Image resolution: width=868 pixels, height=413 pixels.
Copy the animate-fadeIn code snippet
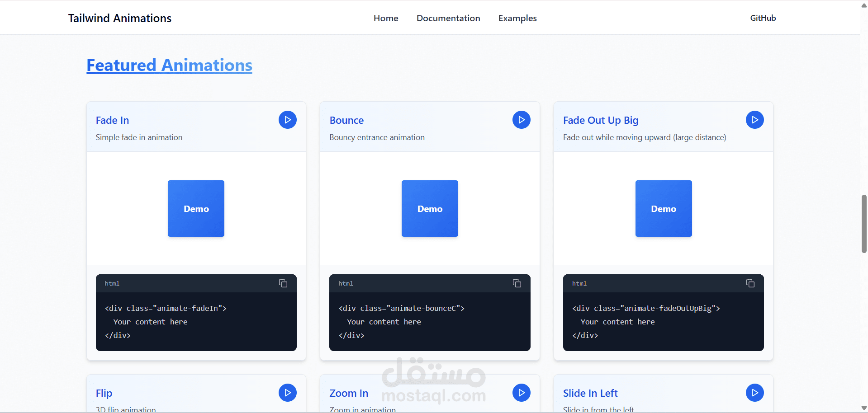pyautogui.click(x=283, y=283)
